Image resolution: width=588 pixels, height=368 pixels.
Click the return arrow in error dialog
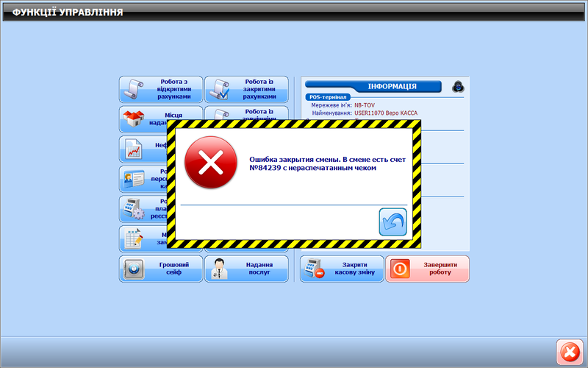pyautogui.click(x=392, y=222)
